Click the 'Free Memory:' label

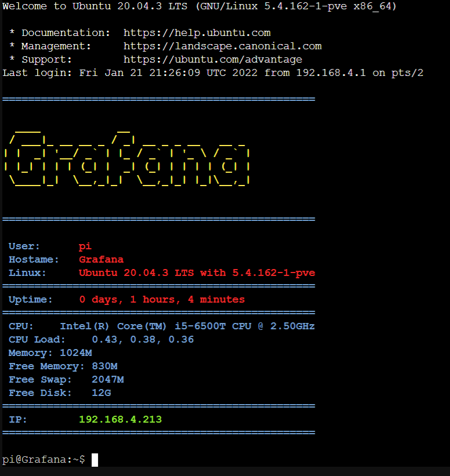pyautogui.click(x=46, y=366)
